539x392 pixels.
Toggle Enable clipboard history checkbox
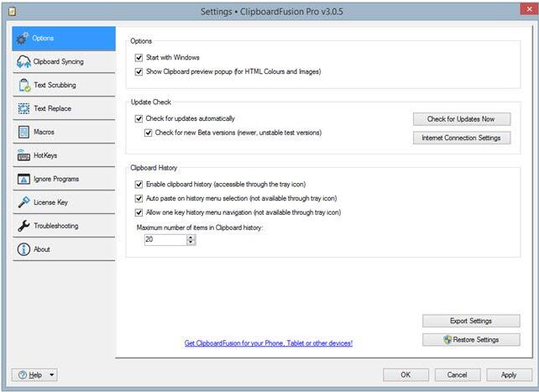(x=139, y=185)
